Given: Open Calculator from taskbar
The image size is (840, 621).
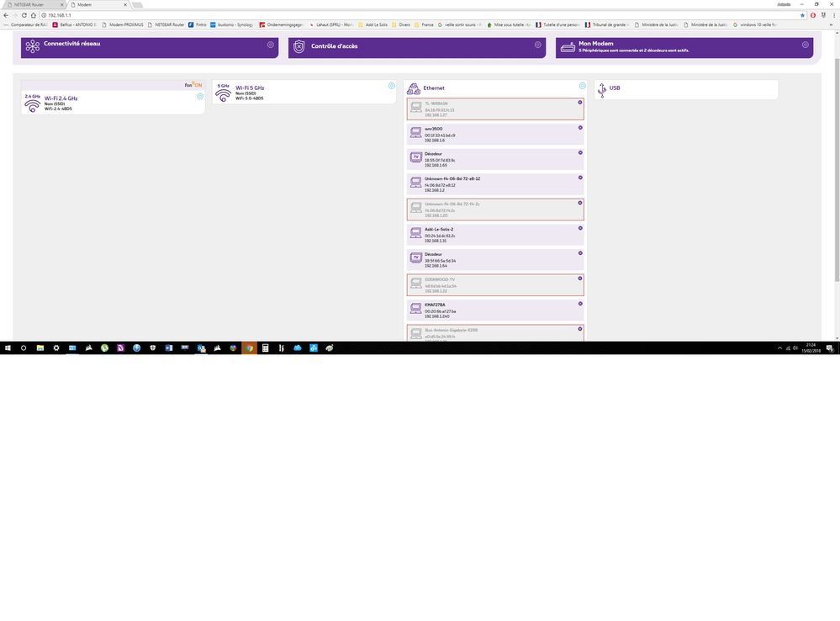Looking at the screenshot, I should click(x=265, y=348).
